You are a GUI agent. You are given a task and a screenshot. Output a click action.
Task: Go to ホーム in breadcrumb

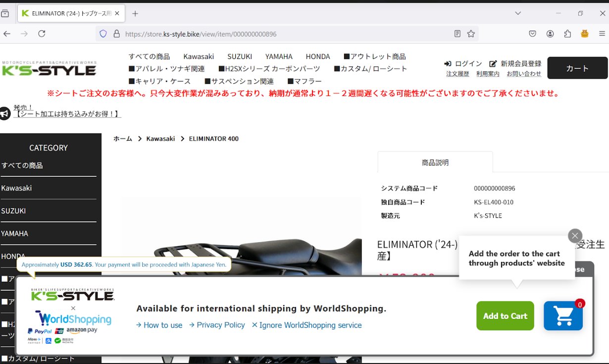[x=123, y=139]
